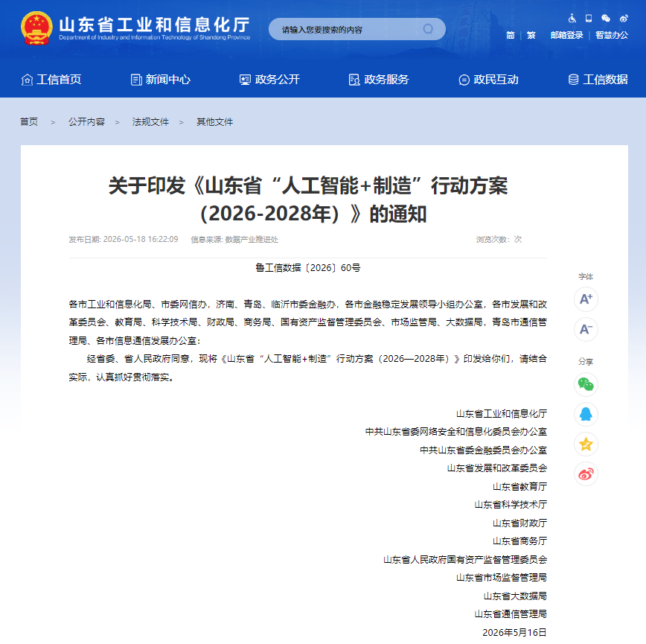
Task: Open 新闻中心 navigation menu
Action: coord(160,80)
